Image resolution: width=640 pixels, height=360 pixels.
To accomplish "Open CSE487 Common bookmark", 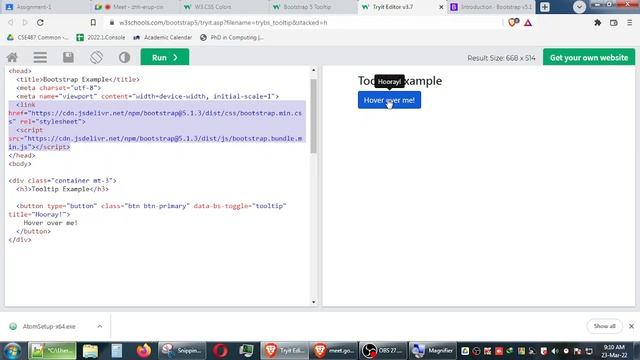I will coord(38,38).
